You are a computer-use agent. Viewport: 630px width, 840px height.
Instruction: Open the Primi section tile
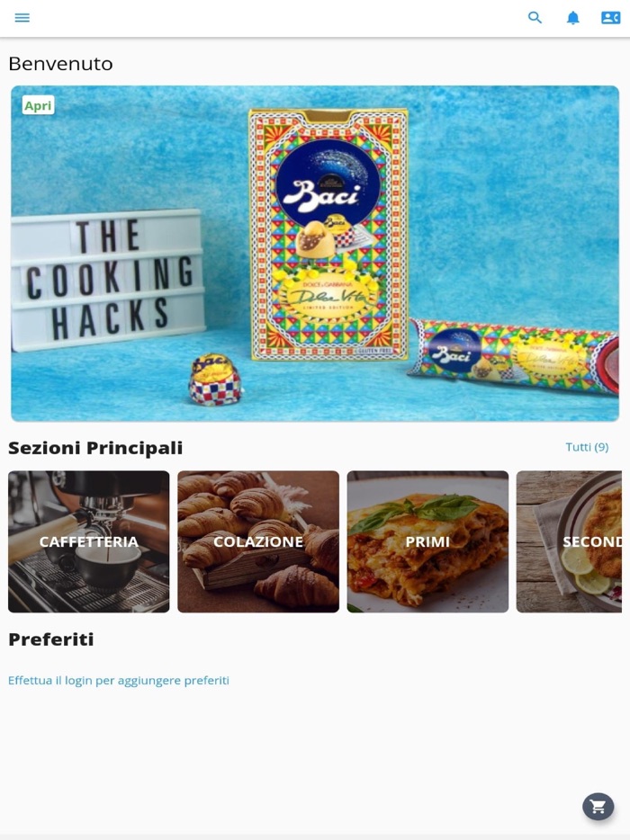click(x=427, y=541)
